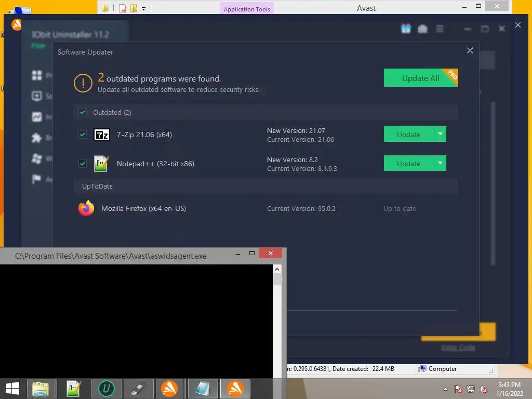Show hidden tray icons arrow
The width and height of the screenshot is (532, 399).
click(445, 389)
